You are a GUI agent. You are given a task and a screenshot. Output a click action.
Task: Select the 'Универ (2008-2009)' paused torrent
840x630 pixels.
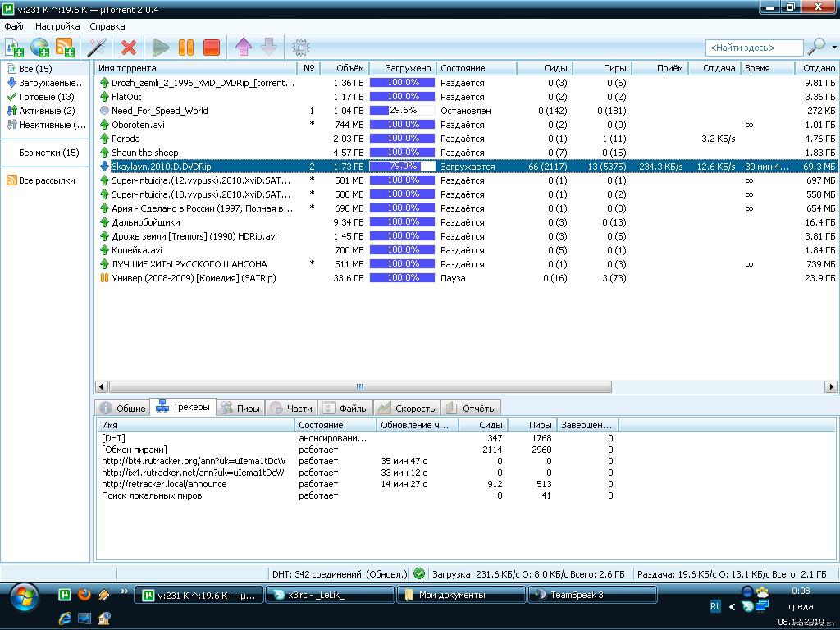click(466, 277)
